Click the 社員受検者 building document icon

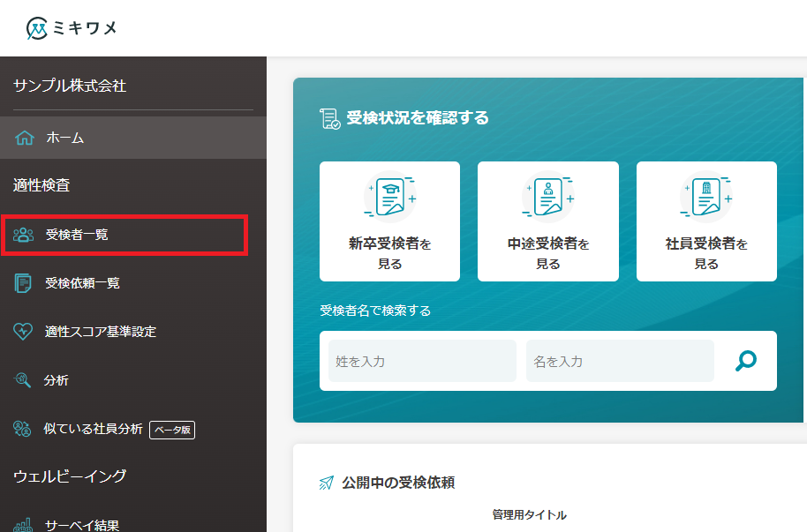tap(706, 196)
